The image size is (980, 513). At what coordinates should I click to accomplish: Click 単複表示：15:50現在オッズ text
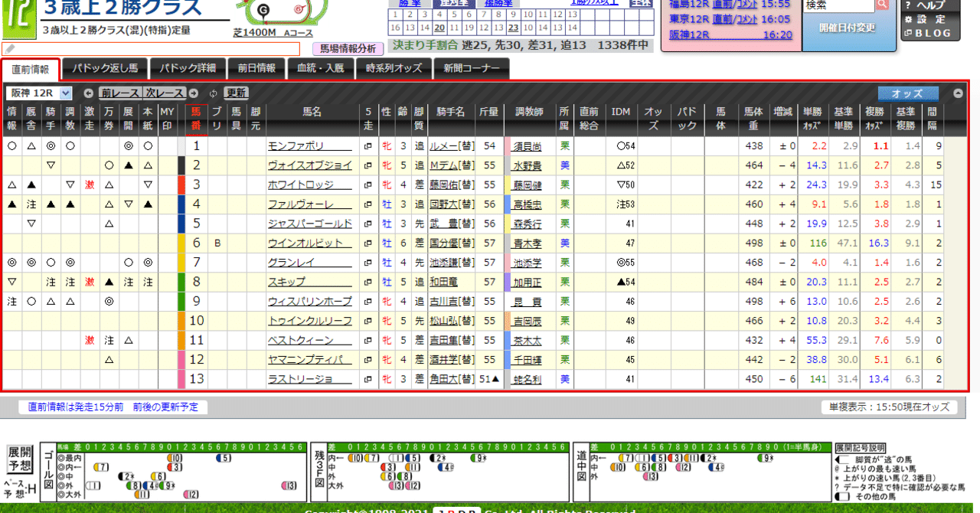pos(888,407)
